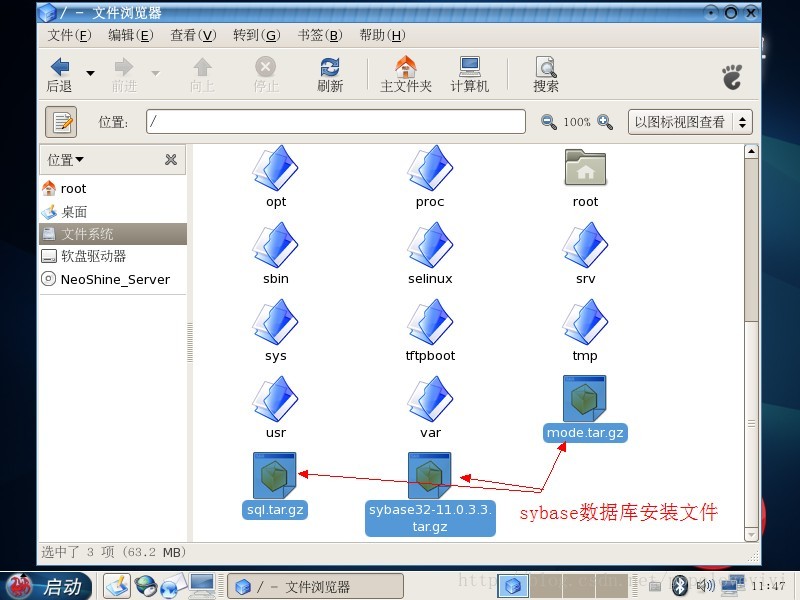
Task: Select the sybase32-11.0.3.3.tar.gz archive
Action: click(x=429, y=475)
